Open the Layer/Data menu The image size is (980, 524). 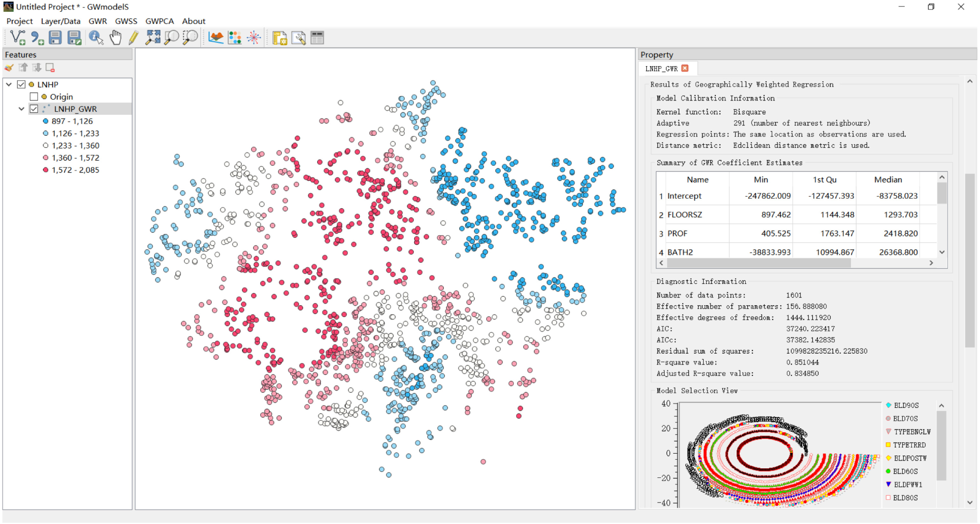[x=60, y=21]
